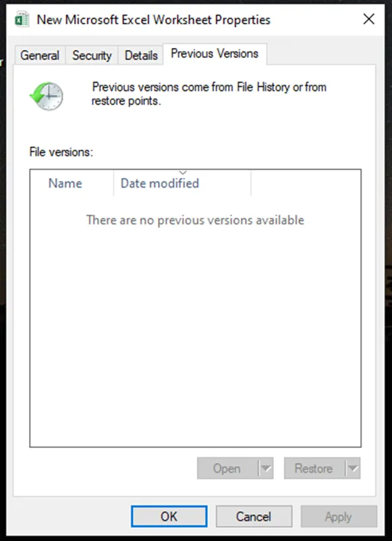Dismiss dialog with Cancel button

point(254,517)
